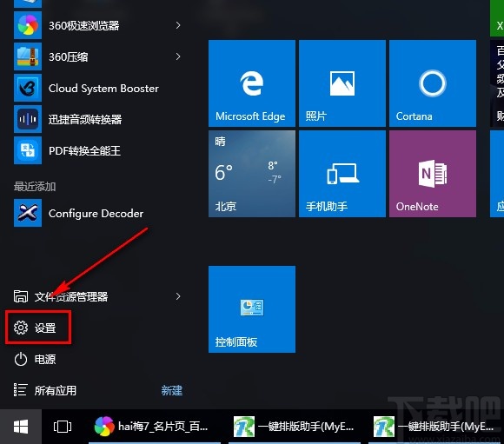Select the 所有应用 menu label
The image size is (504, 444).
click(56, 390)
